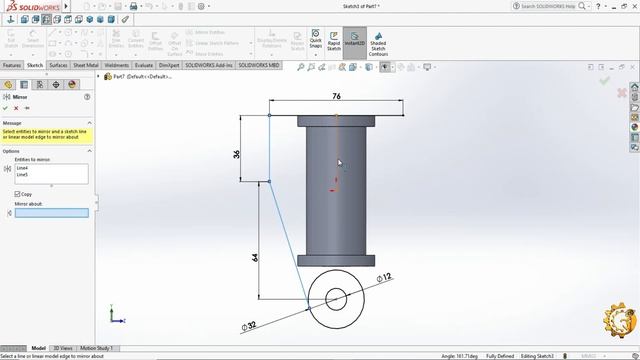Switch to the Sheet Metal tab
640x360 pixels.
click(x=85, y=65)
